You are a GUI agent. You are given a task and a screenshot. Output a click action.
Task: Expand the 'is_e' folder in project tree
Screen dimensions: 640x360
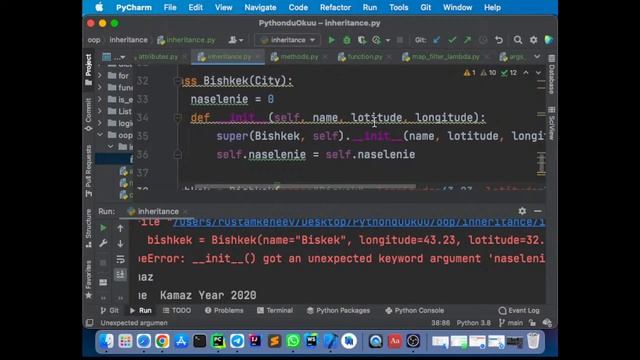point(100,99)
